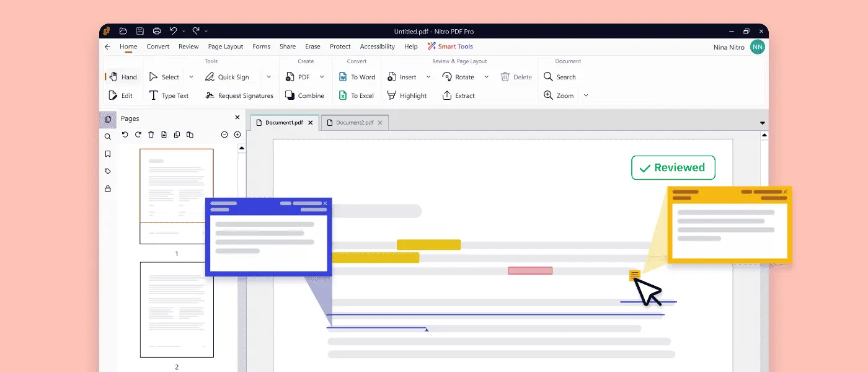Open the quick access customize dropdown
The image size is (868, 372).
pyautogui.click(x=206, y=31)
